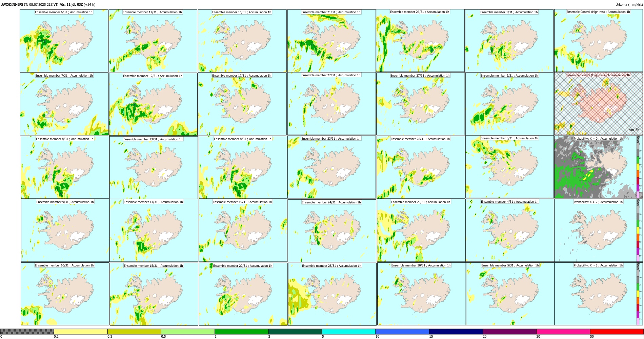Click the '15' tick on bottom legend
Screen dimensions: 644x339
(431, 337)
